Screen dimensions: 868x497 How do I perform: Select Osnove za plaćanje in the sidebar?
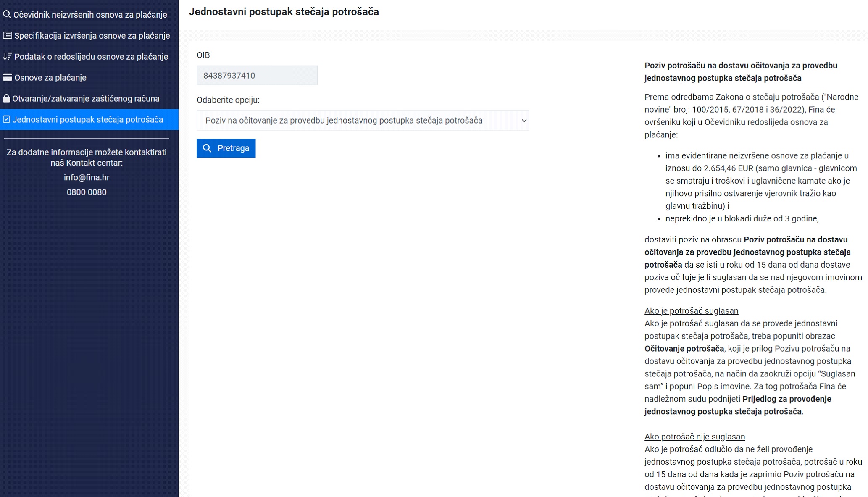[50, 78]
